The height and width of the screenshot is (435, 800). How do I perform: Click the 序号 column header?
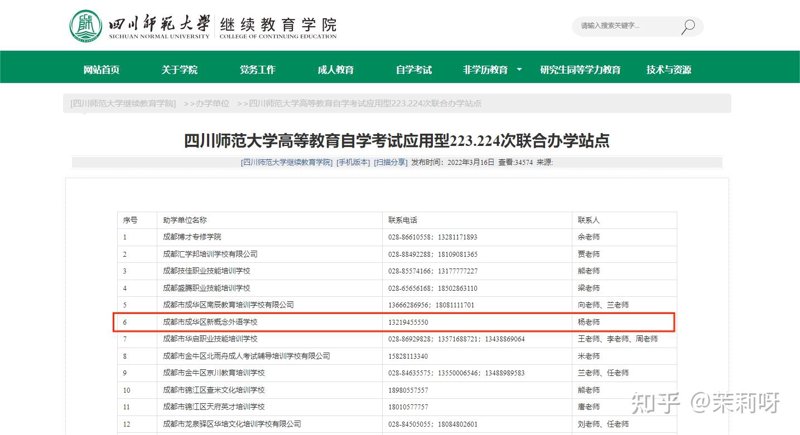click(x=130, y=220)
